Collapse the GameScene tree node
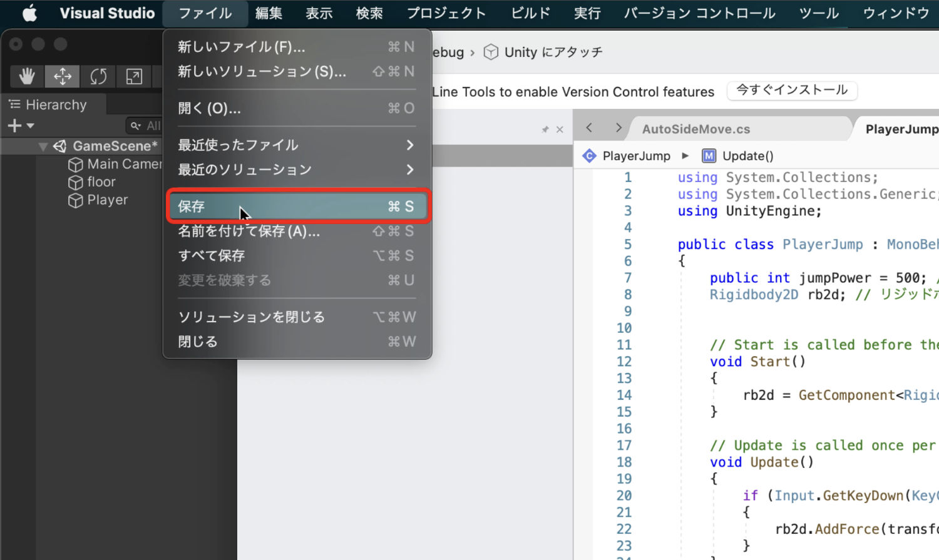This screenshot has height=560, width=939. 43,146
